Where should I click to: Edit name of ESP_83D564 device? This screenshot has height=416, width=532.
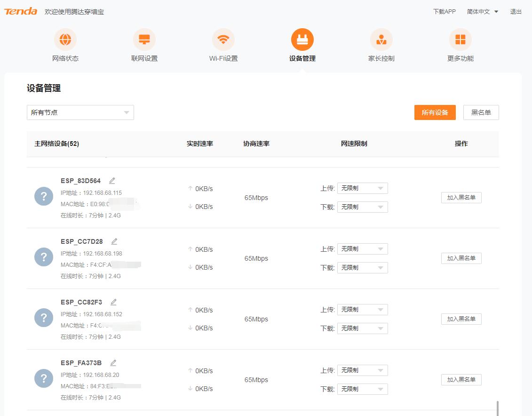[x=112, y=181]
